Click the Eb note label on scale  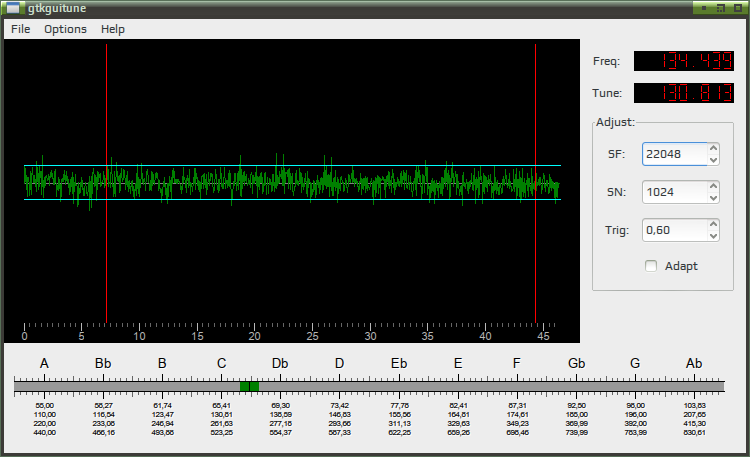399,364
